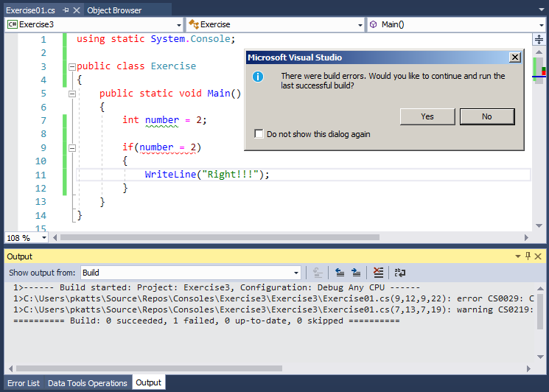Pin the Exercise01.cs tab
This screenshot has height=392, width=549.
pyautogui.click(x=66, y=10)
